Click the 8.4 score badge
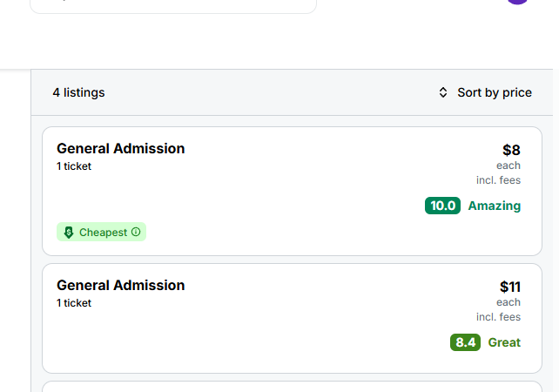Image resolution: width=559 pixels, height=392 pixels. coord(465,342)
